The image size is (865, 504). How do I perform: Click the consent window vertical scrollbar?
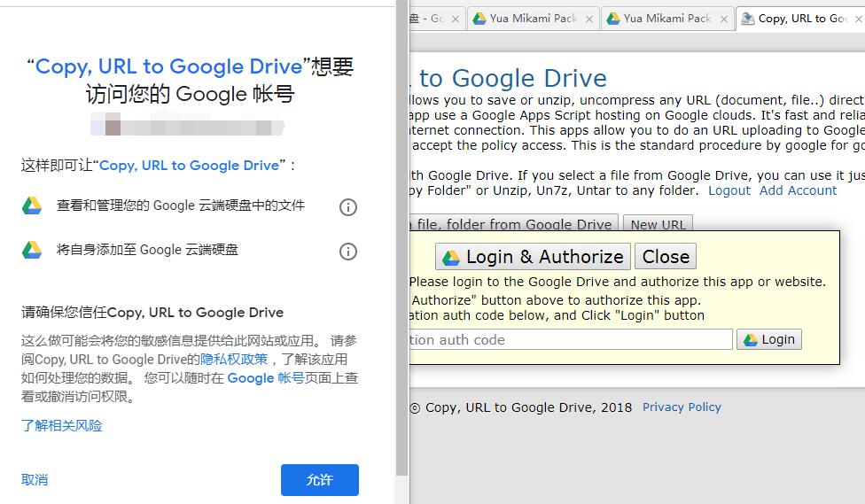[x=402, y=237]
